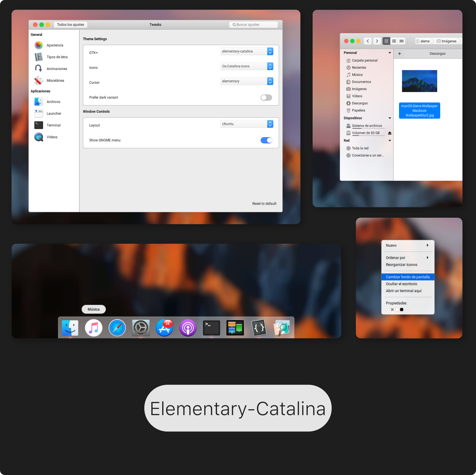Open System Settings gear in dock
476x475 pixels.
(x=141, y=328)
